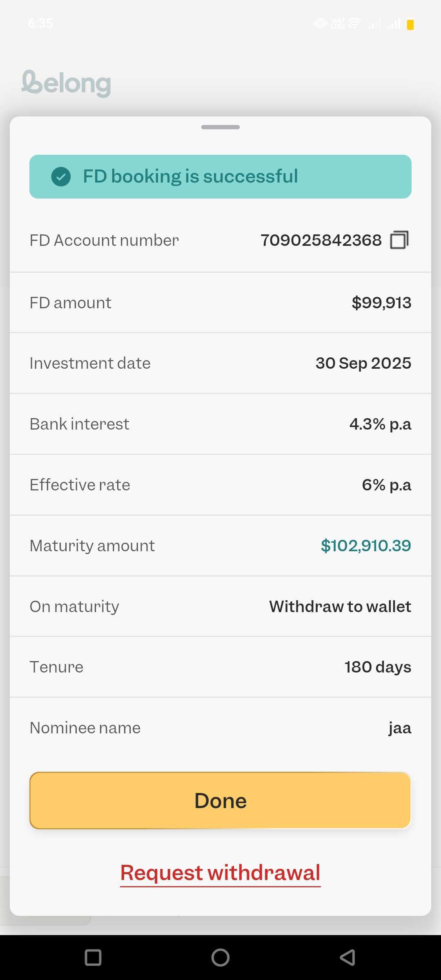441x980 pixels.
Task: Tap the FD amount $99,913 value
Action: click(x=381, y=303)
